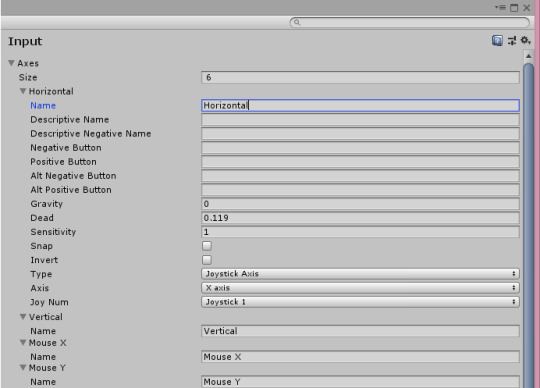Click the Input panel title

(x=25, y=41)
